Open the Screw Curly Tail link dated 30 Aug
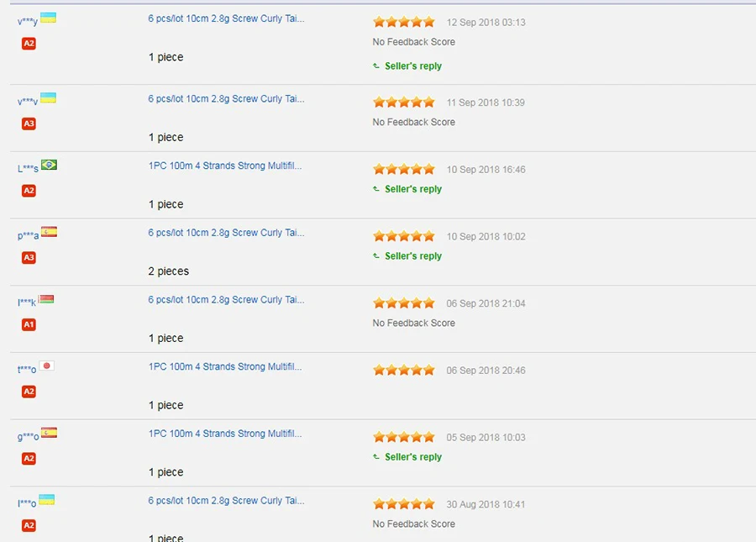 click(x=226, y=501)
